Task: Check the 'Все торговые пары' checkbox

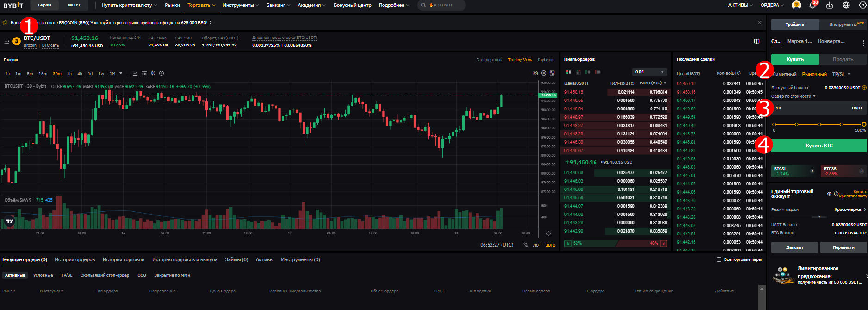Action: [x=719, y=259]
